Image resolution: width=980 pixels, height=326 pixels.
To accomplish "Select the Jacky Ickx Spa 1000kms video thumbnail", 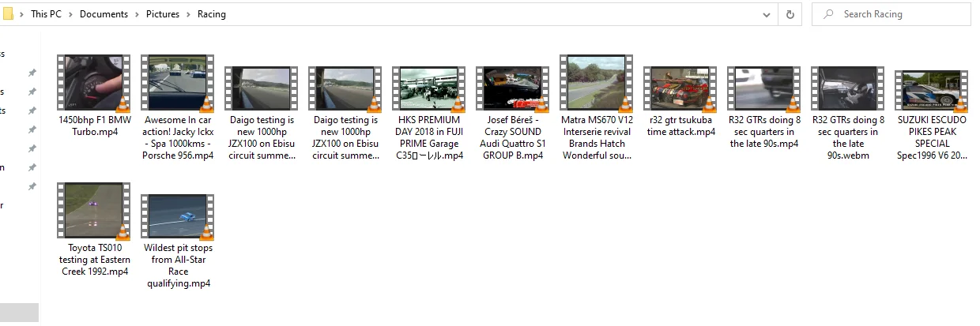I will tap(178, 82).
